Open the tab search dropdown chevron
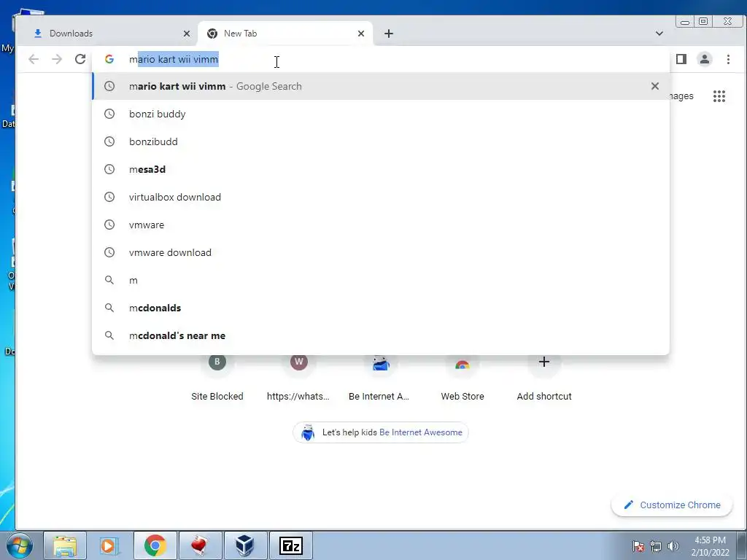Viewport: 747px width, 560px height. pyautogui.click(x=659, y=34)
